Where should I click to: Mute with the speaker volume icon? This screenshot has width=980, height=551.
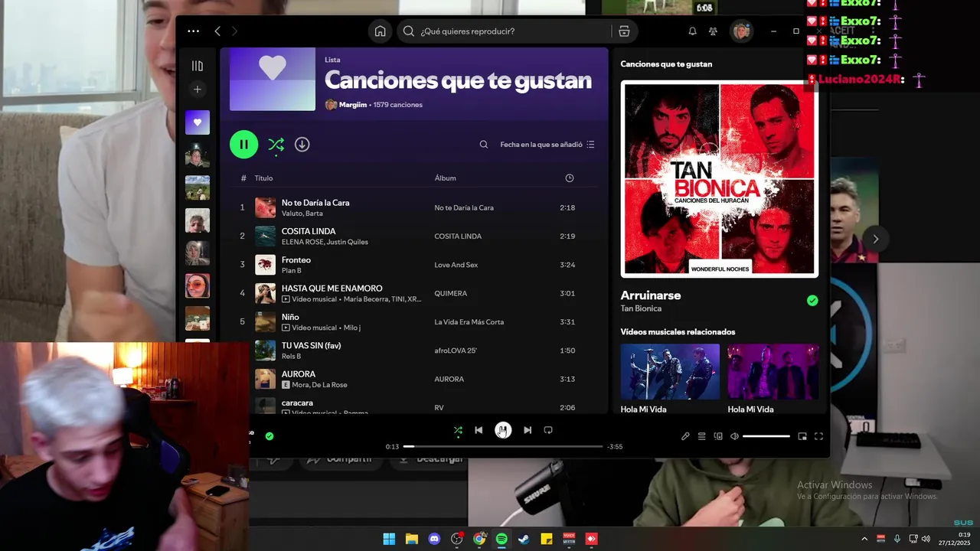click(x=734, y=436)
